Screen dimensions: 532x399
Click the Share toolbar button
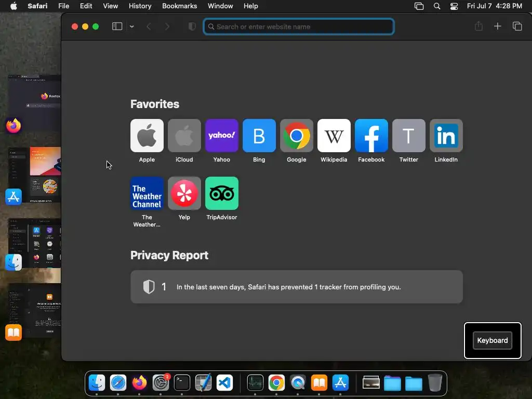coord(478,26)
